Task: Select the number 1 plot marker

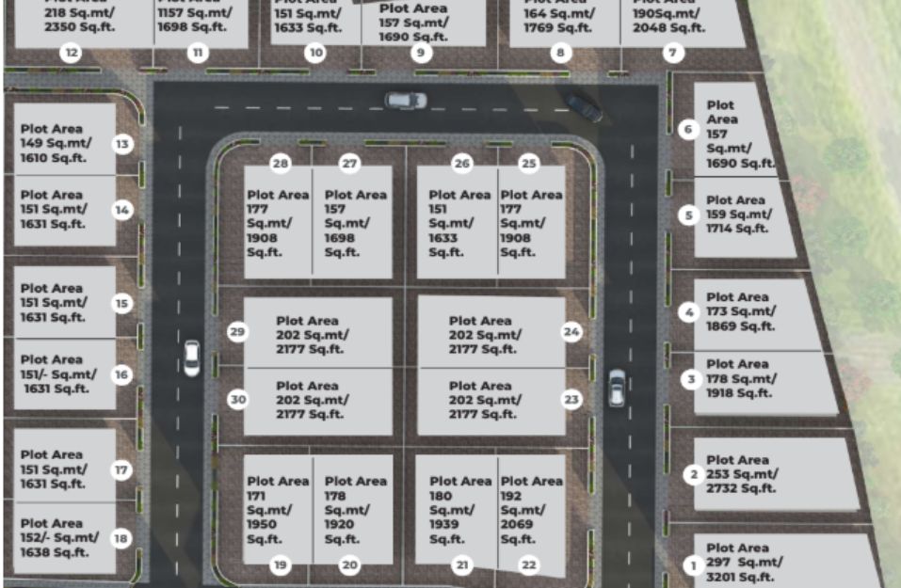Action: coord(693,565)
